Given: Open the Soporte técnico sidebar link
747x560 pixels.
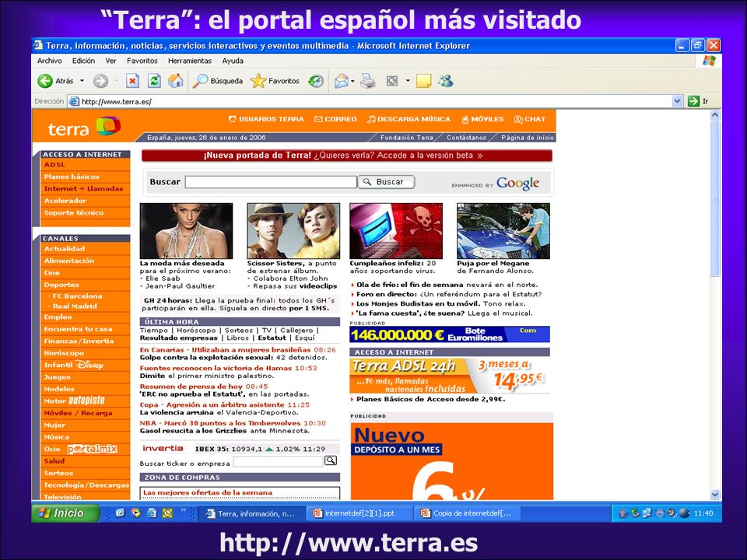Looking at the screenshot, I should click(x=74, y=213).
